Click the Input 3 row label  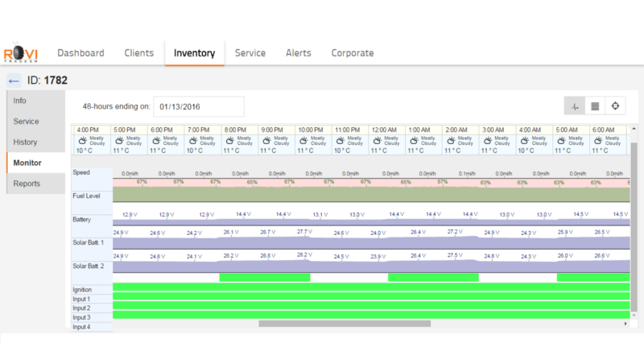pos(81,317)
